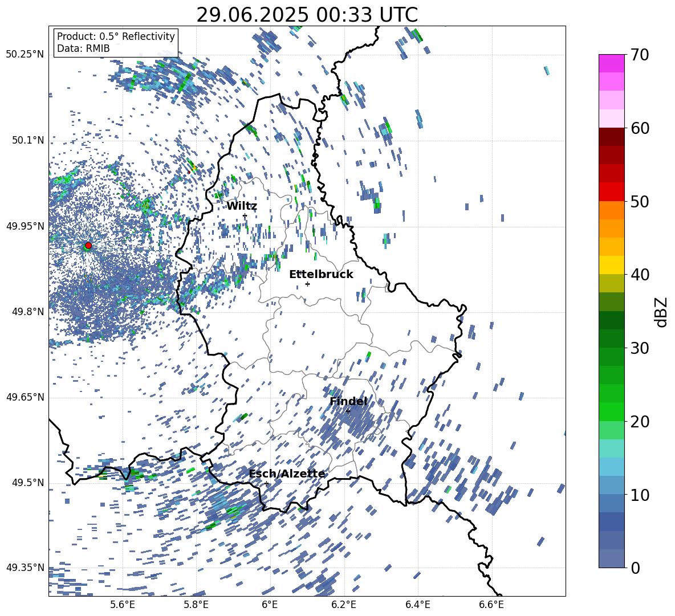This screenshot has height=616, width=675.
Task: Click the 6°E longitude tick label
Action: tap(270, 605)
